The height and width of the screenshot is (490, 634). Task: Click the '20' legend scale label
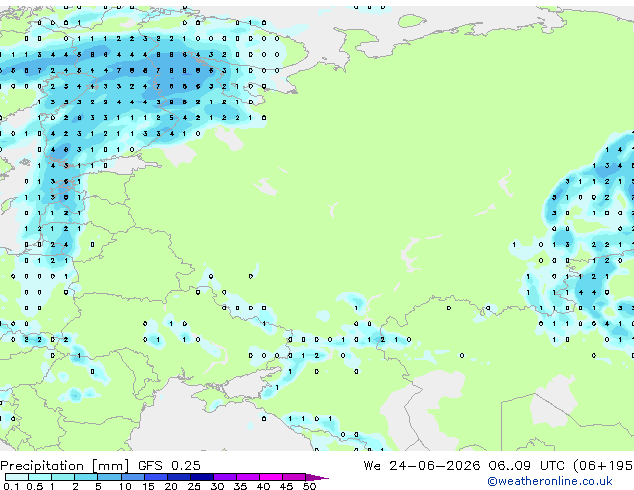click(x=171, y=486)
